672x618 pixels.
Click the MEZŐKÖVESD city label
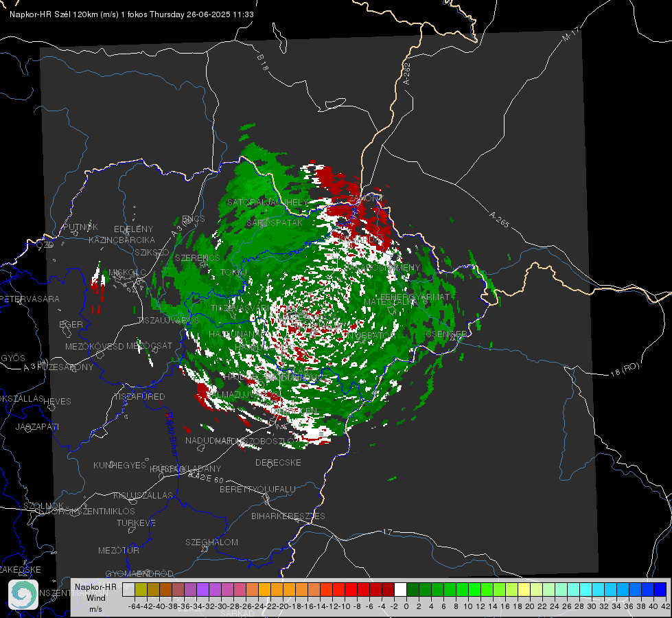pos(94,347)
